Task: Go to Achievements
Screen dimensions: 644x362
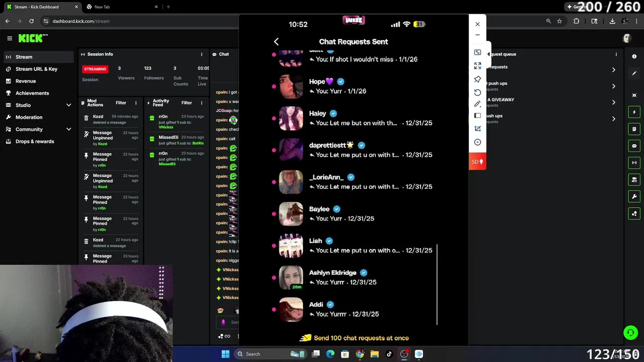Action: [39, 93]
